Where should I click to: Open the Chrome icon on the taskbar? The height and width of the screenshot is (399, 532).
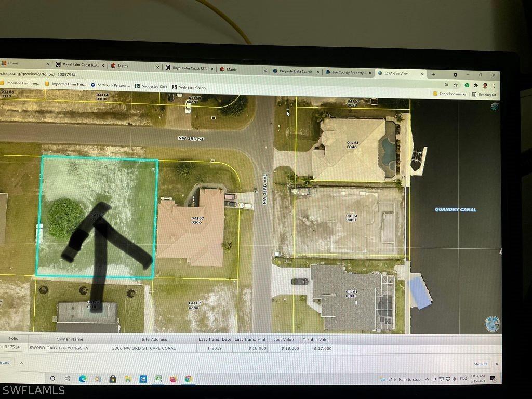click(188, 379)
